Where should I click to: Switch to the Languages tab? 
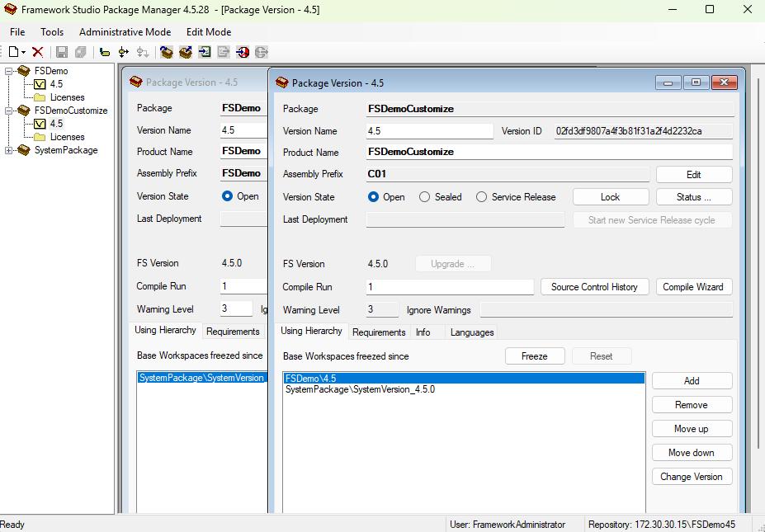coord(472,332)
